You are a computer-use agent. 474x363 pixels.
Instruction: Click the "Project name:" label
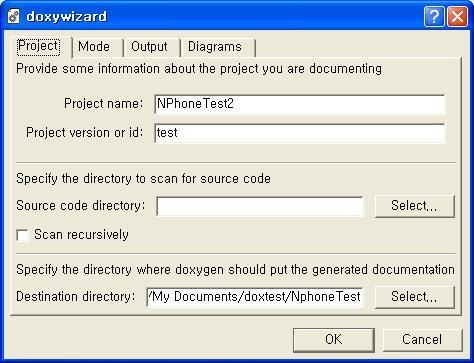[104, 104]
